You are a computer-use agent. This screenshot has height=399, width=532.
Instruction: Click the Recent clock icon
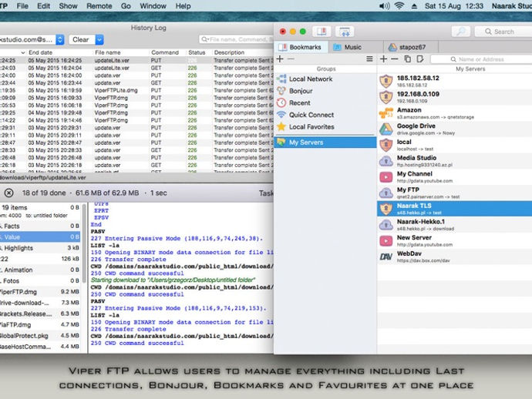pos(281,102)
